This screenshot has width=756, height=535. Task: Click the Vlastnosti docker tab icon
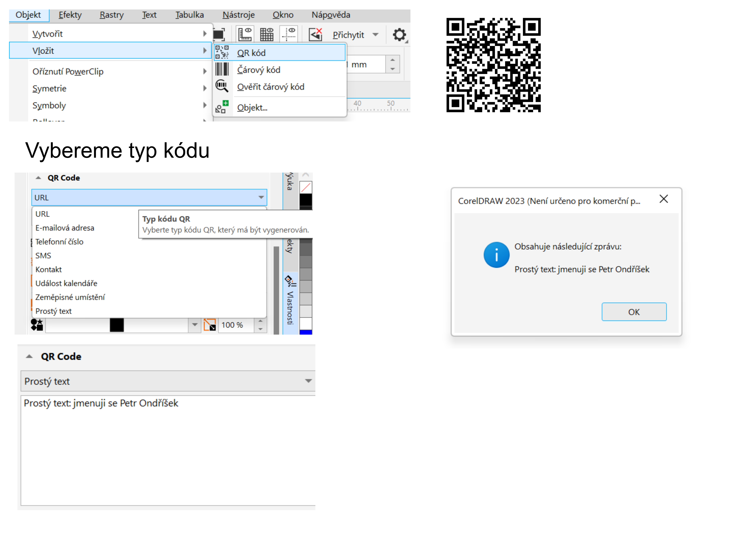point(290,281)
